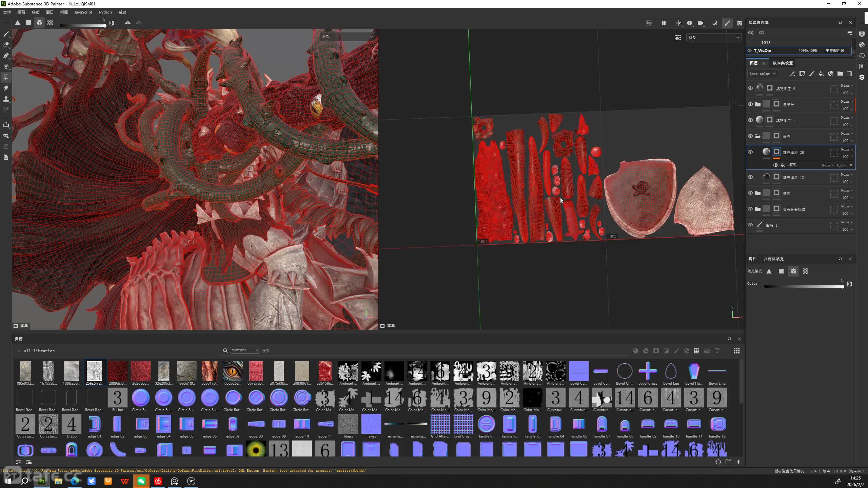Add a folder group in layers
This screenshot has height=488, width=868.
tap(840, 74)
